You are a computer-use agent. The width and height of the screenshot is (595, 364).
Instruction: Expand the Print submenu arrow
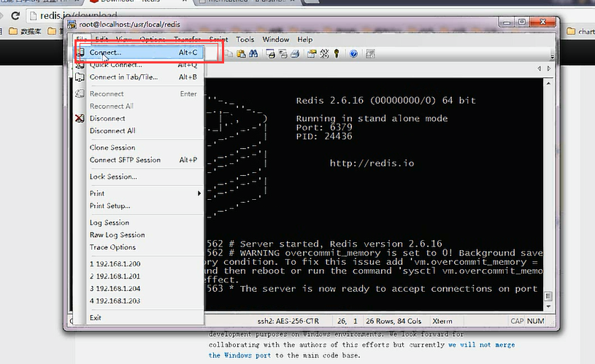(x=199, y=193)
